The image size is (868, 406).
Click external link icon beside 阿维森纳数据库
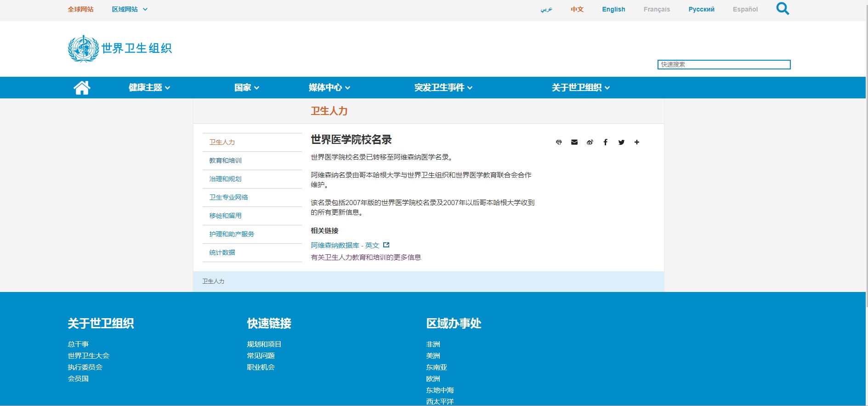click(386, 245)
